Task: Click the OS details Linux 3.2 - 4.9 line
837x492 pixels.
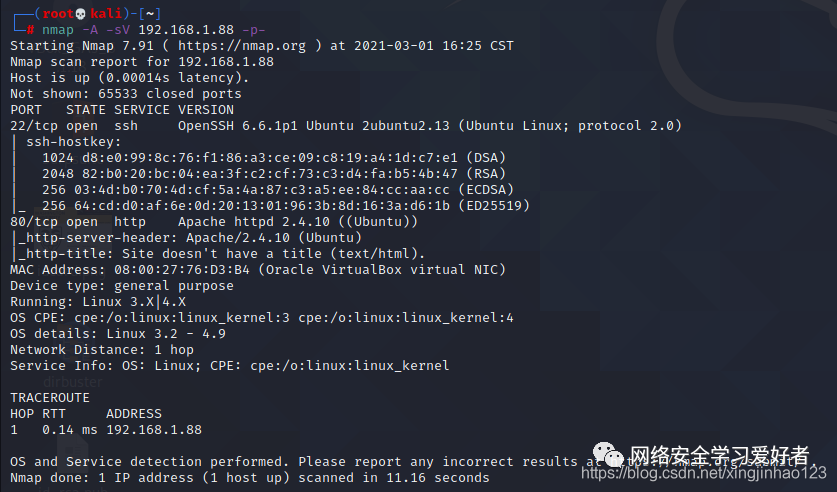Action: [118, 334]
